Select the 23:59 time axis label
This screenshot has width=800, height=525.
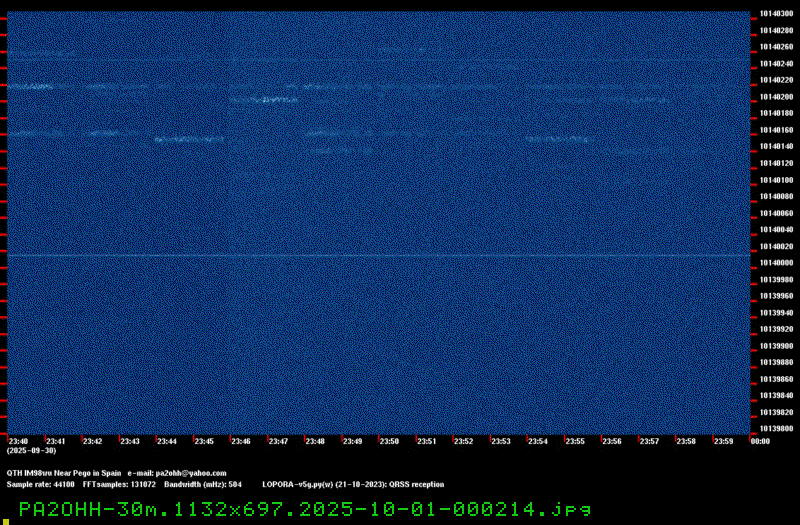coord(723,441)
